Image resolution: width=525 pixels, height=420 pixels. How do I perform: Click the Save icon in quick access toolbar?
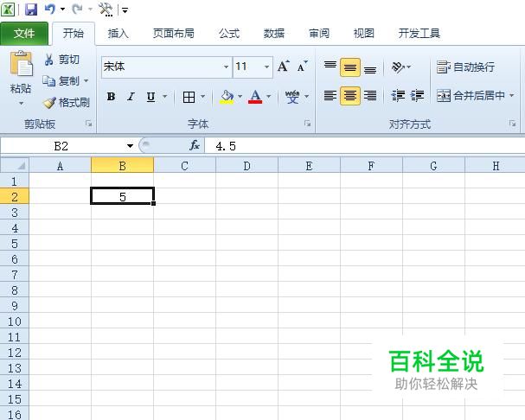point(31,10)
